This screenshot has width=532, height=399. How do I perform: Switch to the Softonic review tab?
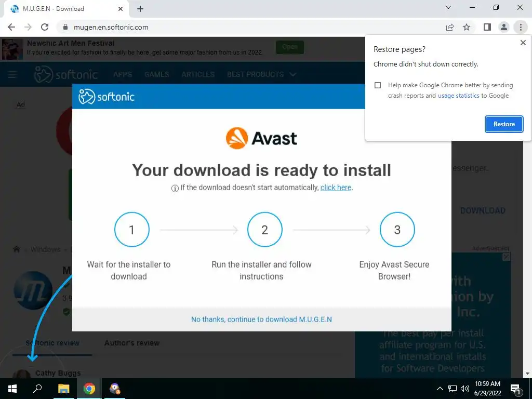tap(52, 343)
